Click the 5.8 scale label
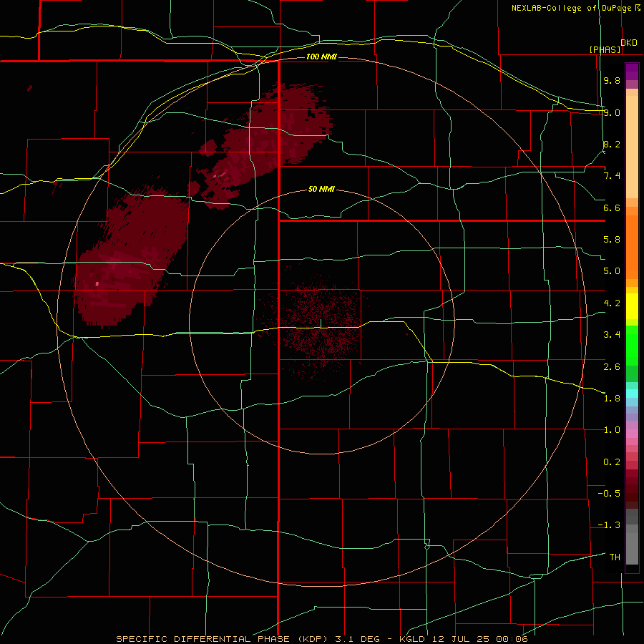 [x=612, y=240]
